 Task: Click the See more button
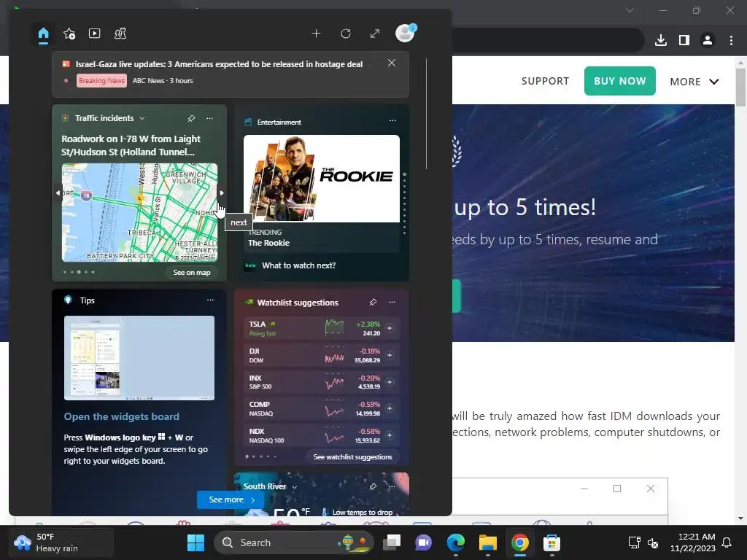pos(231,499)
